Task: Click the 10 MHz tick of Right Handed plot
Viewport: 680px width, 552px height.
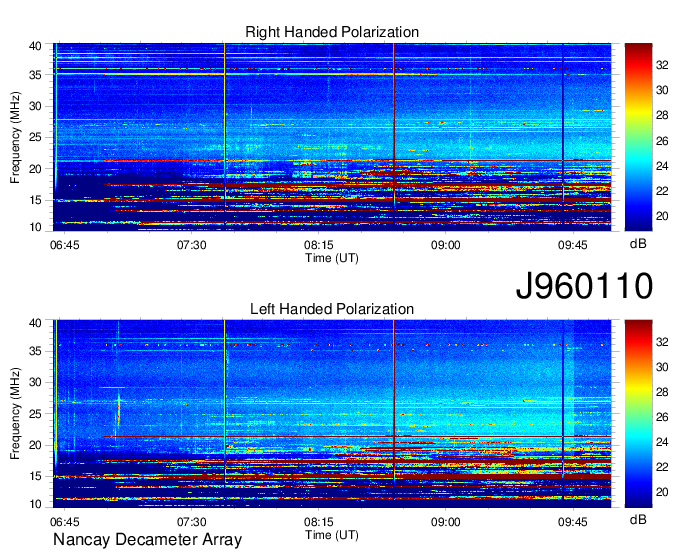Action: [35, 227]
